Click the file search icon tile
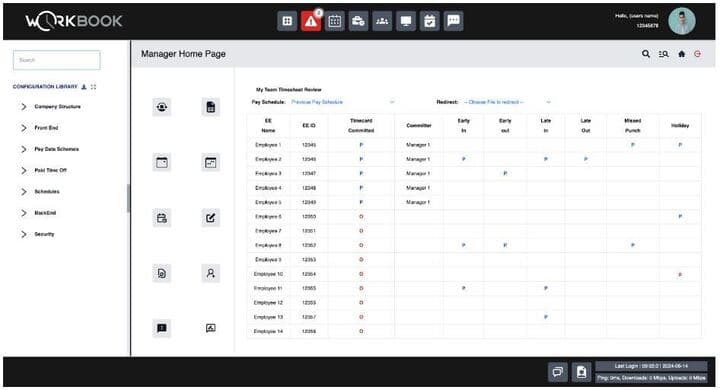 (162, 273)
